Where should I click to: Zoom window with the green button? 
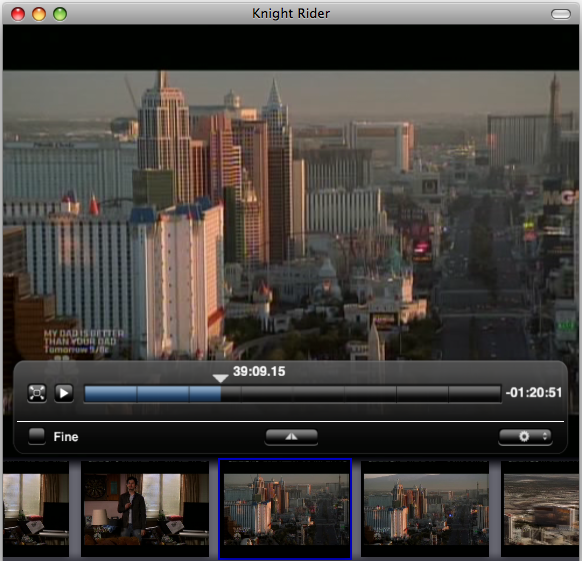point(60,14)
